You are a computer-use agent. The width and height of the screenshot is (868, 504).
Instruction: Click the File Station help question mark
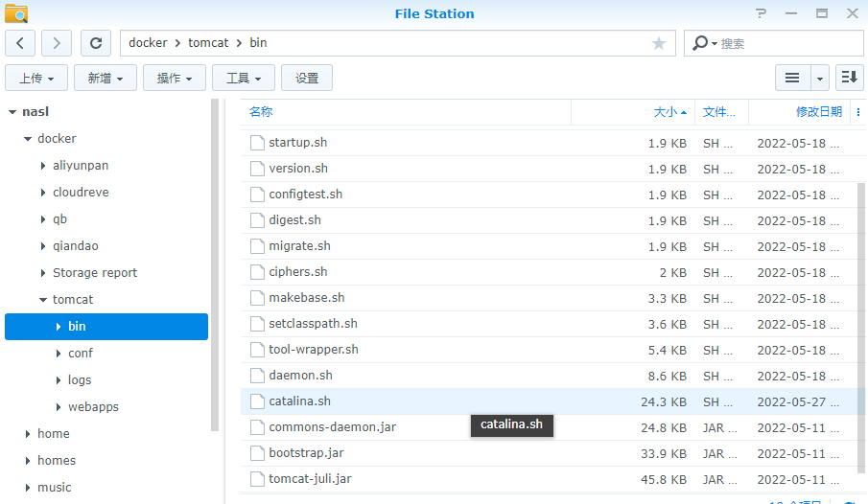pyautogui.click(x=761, y=13)
